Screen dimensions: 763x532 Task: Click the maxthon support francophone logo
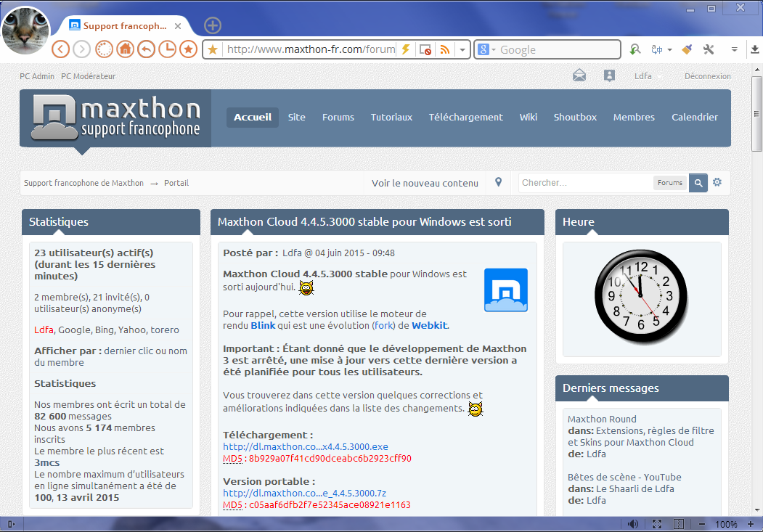tap(116, 118)
